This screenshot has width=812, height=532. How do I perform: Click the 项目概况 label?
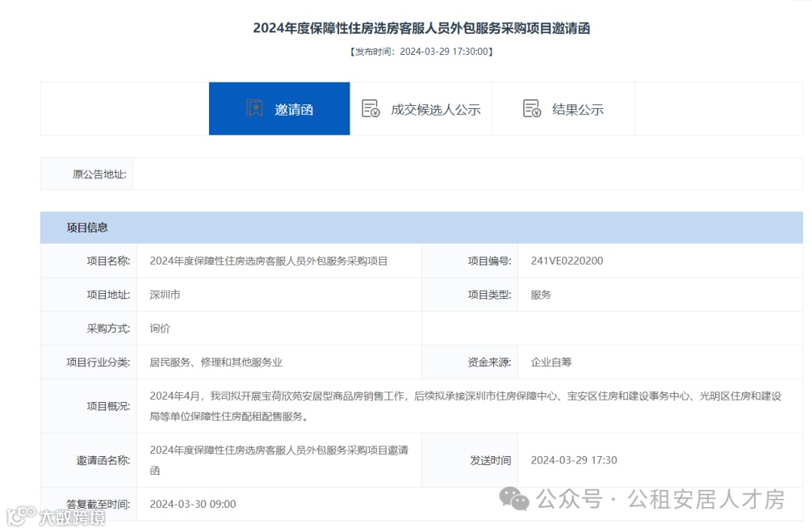[108, 407]
